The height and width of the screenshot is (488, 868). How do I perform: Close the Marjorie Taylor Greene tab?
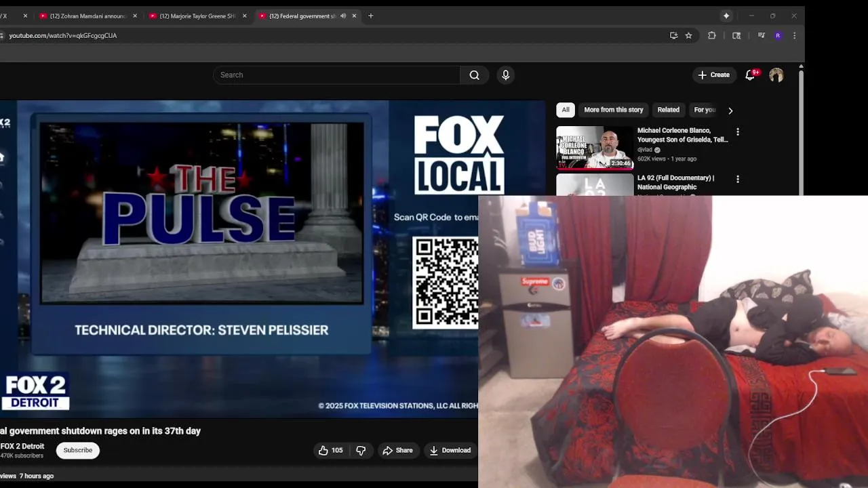tap(245, 16)
